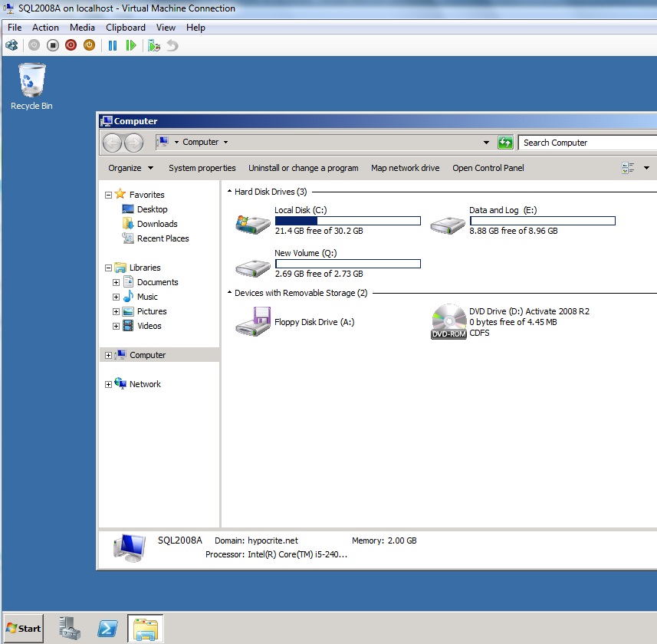Click the address bar computer icon

pos(163,142)
